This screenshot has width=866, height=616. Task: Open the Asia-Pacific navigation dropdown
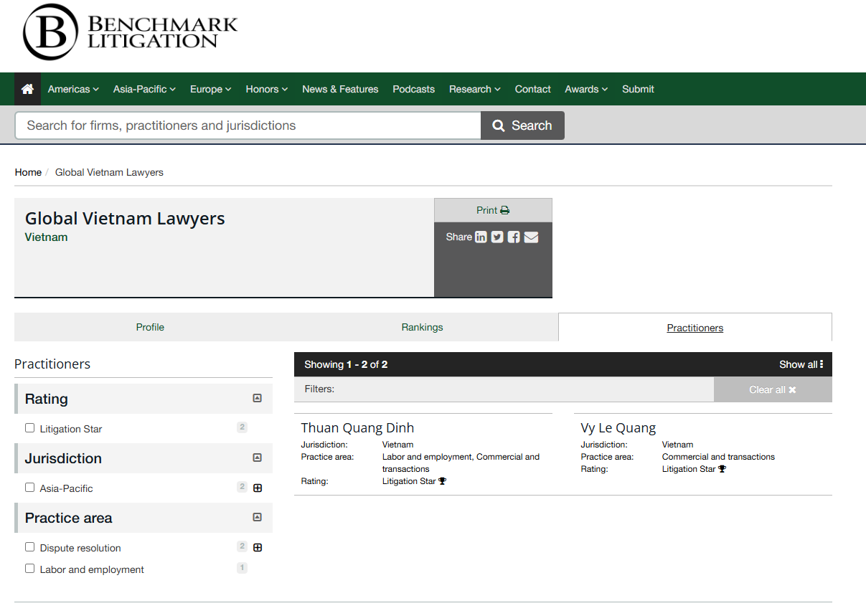click(x=144, y=89)
